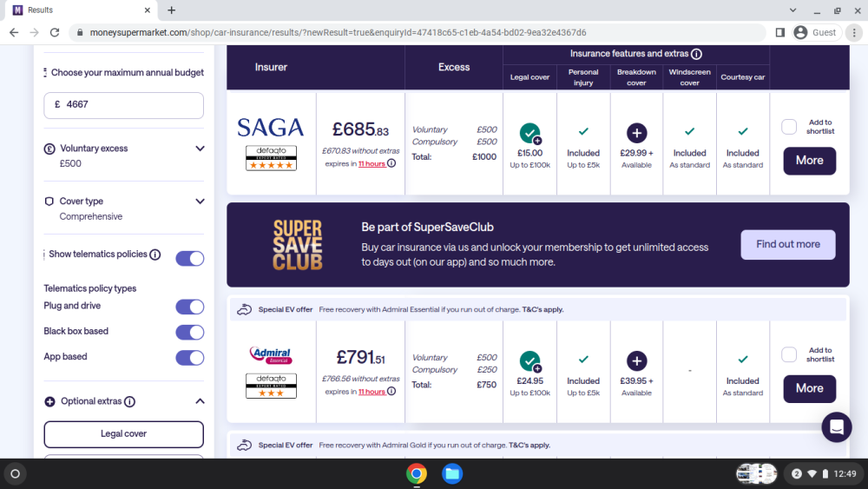This screenshot has width=868, height=489.
Task: Open T&C's apply link for Admiral Essential
Action: tap(542, 309)
